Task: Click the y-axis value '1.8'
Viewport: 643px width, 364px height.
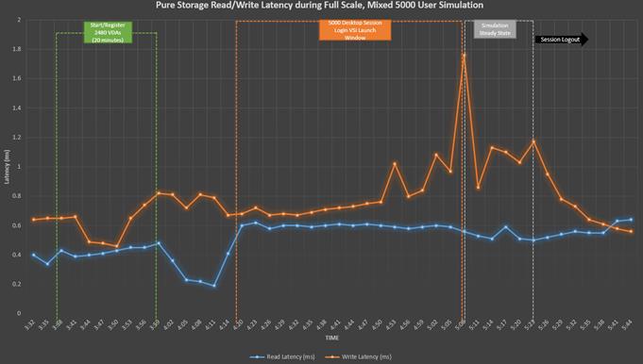Action: (17, 49)
